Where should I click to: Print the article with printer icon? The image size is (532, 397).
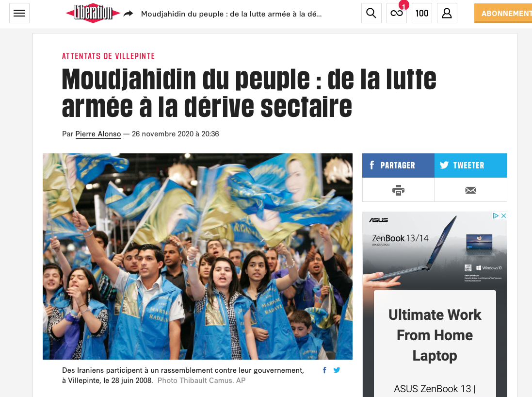(x=398, y=190)
